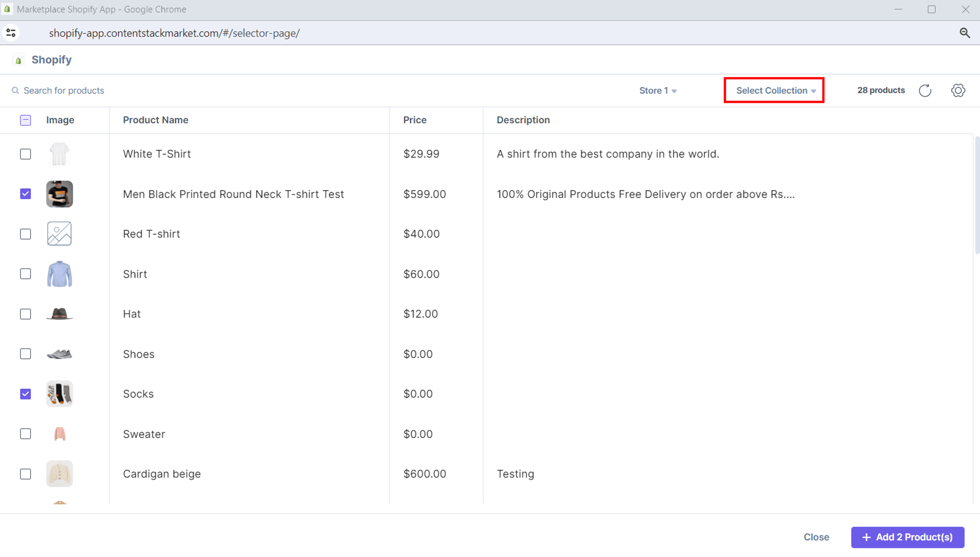Check the Sweater row checkbox

26,434
